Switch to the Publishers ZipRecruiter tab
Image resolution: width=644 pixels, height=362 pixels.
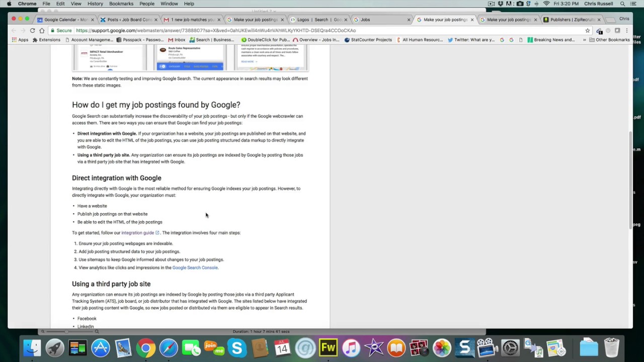point(573,20)
